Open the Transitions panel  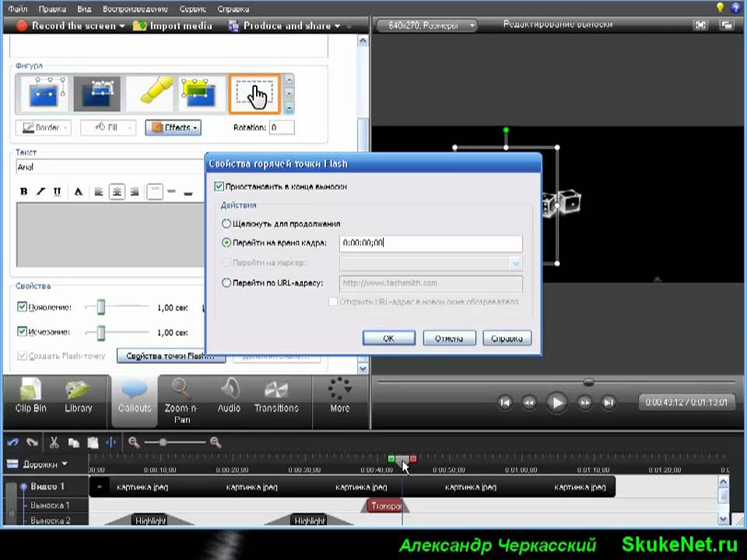[276, 395]
